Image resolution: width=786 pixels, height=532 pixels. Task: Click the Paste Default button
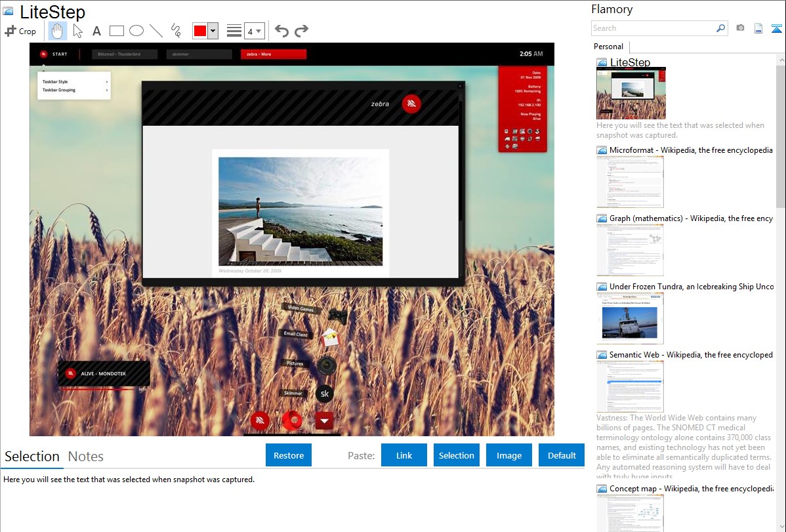tap(562, 455)
